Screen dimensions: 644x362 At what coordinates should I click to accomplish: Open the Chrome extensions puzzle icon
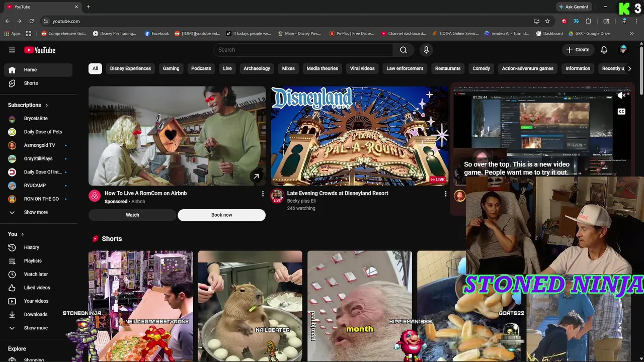(589, 21)
